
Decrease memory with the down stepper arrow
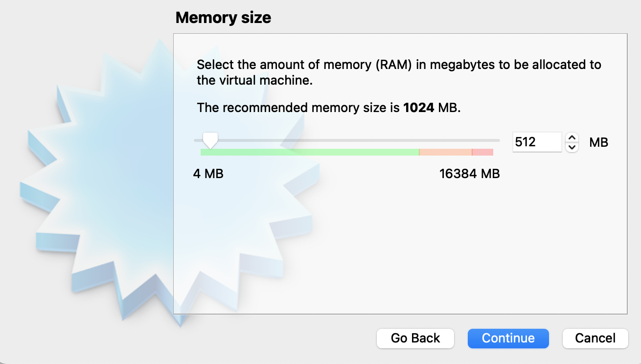(572, 147)
